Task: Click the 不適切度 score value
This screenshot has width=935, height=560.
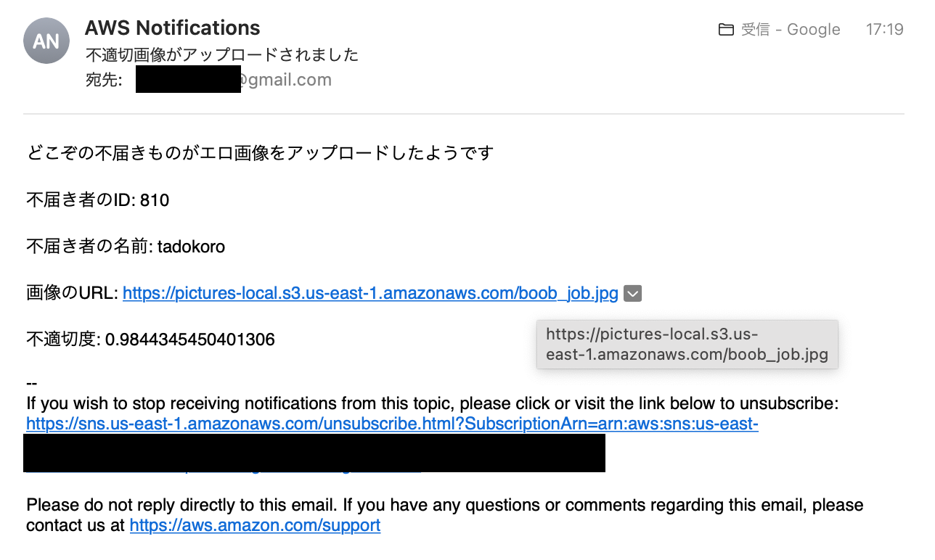Action: coord(190,339)
